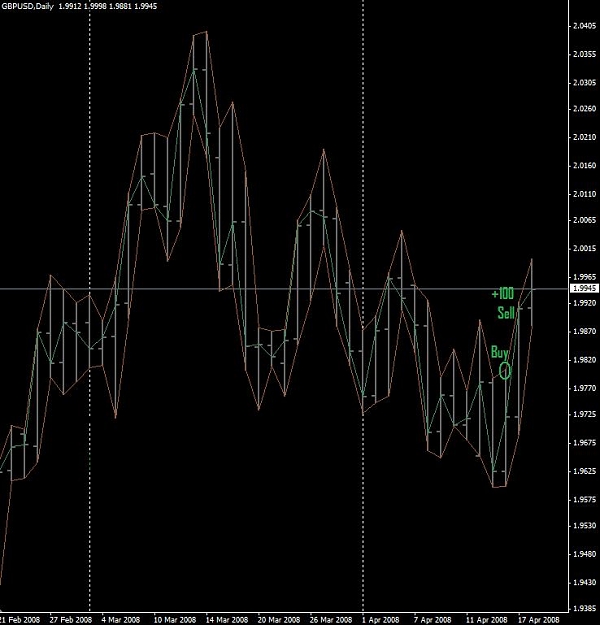The width and height of the screenshot is (600, 625).
Task: Click the 7 Apr 2008 date label
Action: [x=433, y=620]
